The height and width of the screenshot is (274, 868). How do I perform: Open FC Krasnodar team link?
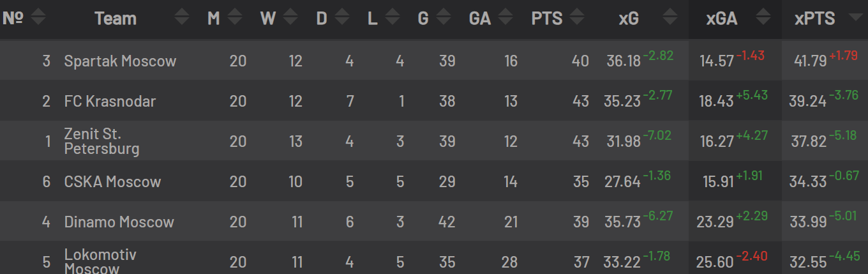point(110,102)
